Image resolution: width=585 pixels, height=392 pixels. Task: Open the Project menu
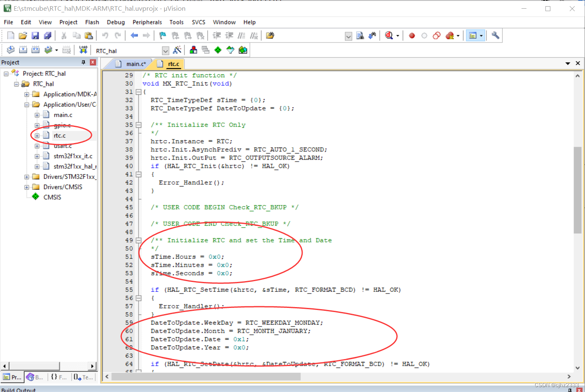pyautogui.click(x=68, y=22)
